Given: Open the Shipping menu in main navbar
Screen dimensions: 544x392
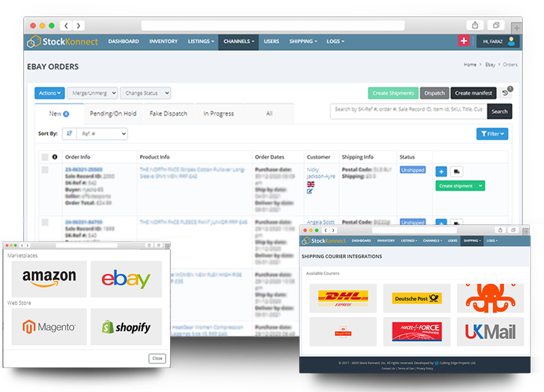Looking at the screenshot, I should [x=303, y=41].
